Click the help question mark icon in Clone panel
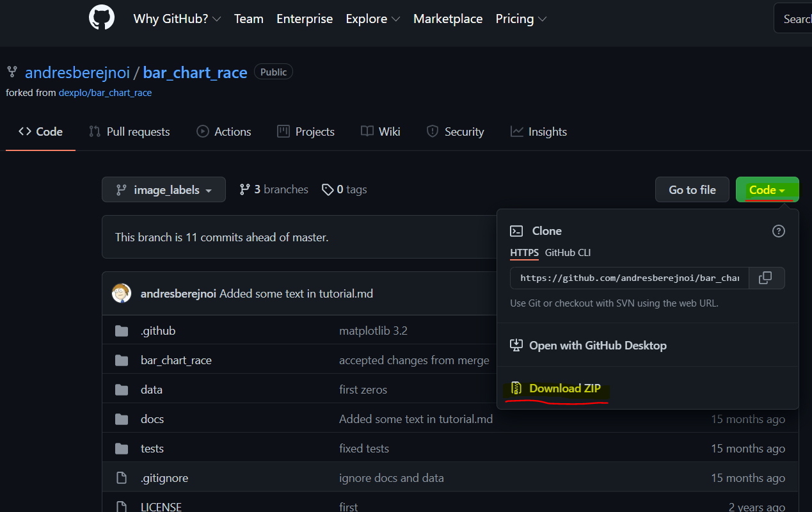Viewport: 812px width, 512px height. (779, 231)
